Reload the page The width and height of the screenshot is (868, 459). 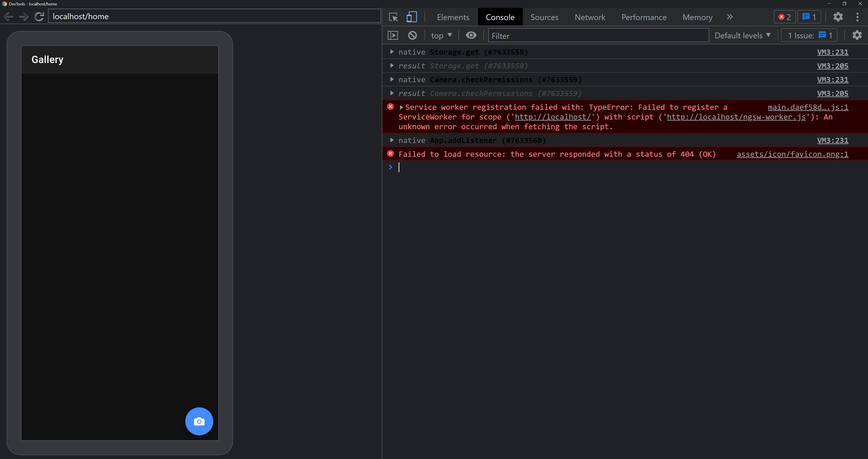[39, 16]
